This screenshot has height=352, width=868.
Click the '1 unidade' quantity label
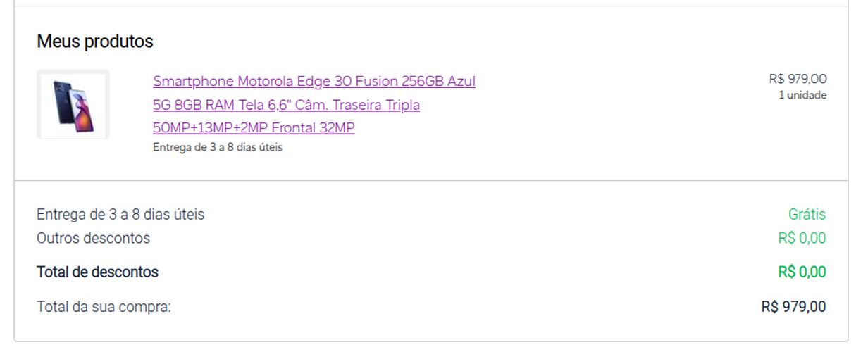coord(802,95)
